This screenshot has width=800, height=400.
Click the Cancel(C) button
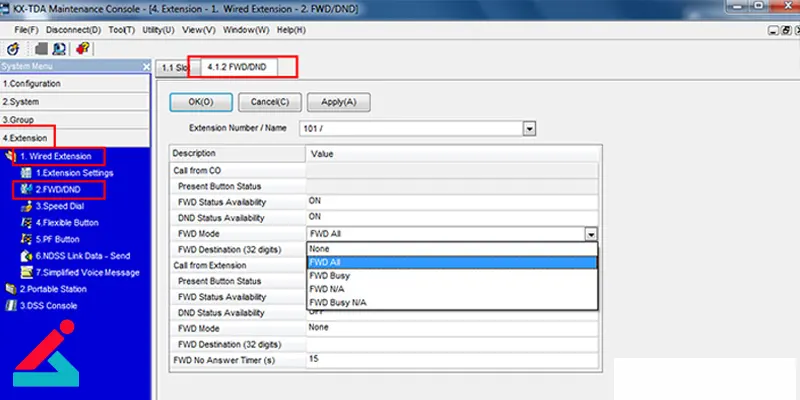pyautogui.click(x=270, y=102)
